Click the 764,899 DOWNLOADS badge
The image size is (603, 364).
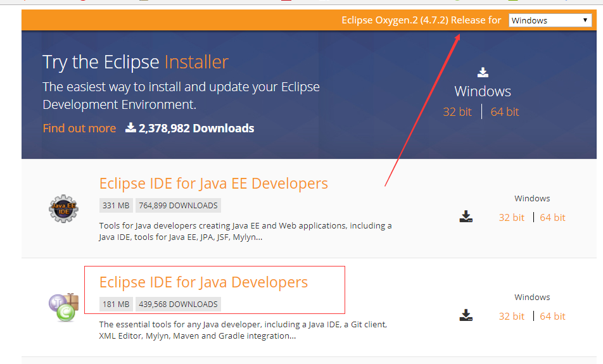[178, 206]
